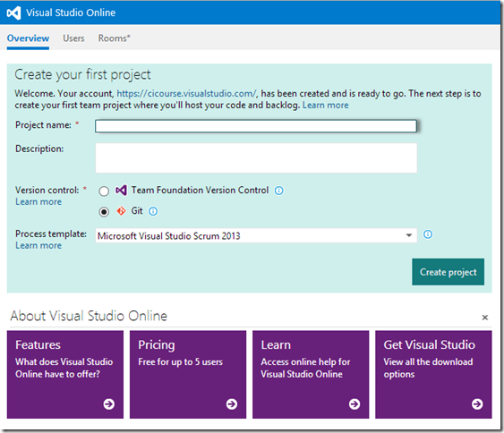Focus the Project name input field
The width and height of the screenshot is (504, 433).
tap(256, 126)
